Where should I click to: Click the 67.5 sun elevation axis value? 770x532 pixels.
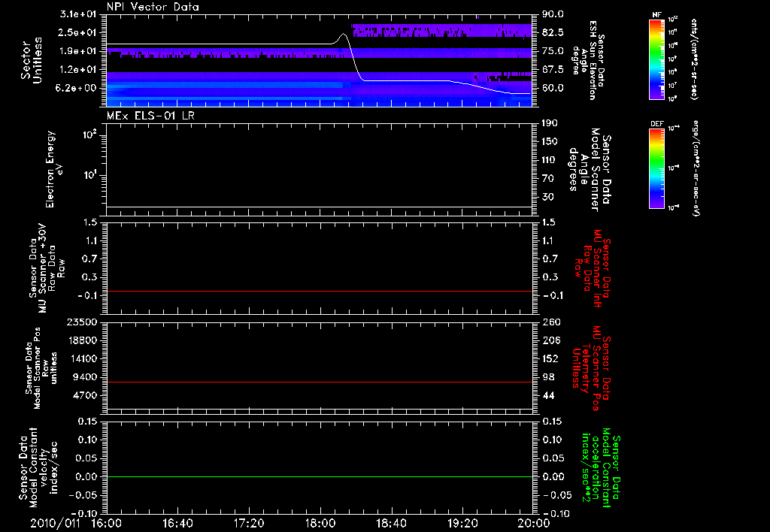tap(553, 70)
